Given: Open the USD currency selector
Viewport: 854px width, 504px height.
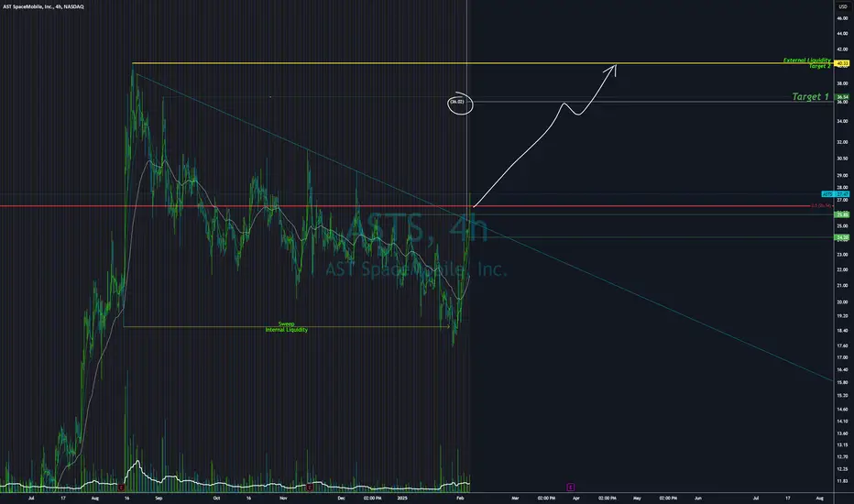Looking at the screenshot, I should pyautogui.click(x=843, y=6).
